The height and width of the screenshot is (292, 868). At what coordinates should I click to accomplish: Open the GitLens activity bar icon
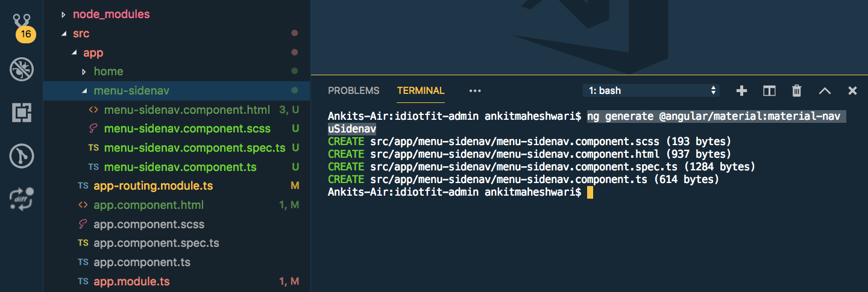[22, 157]
